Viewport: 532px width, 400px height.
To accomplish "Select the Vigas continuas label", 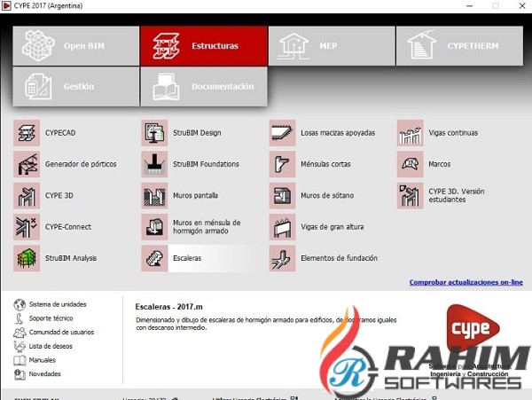I will [453, 133].
